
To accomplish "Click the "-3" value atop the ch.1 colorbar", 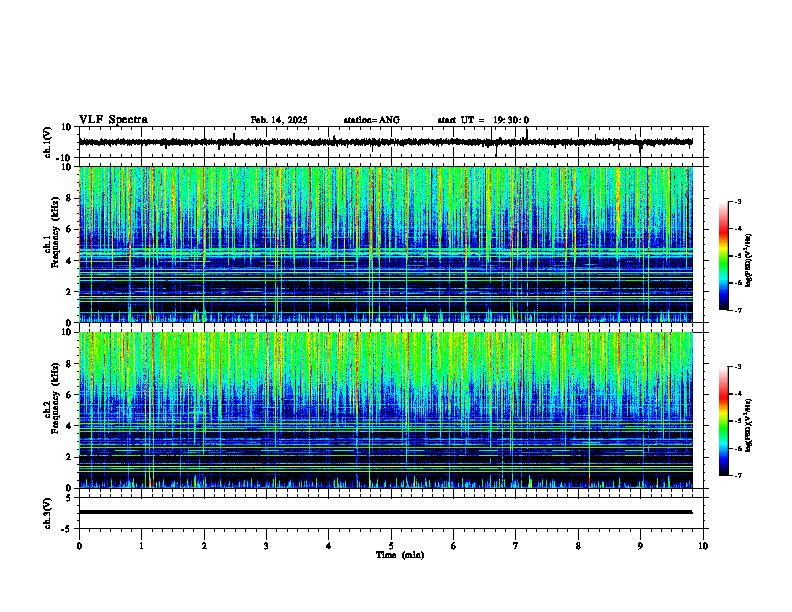I will click(x=737, y=201).
